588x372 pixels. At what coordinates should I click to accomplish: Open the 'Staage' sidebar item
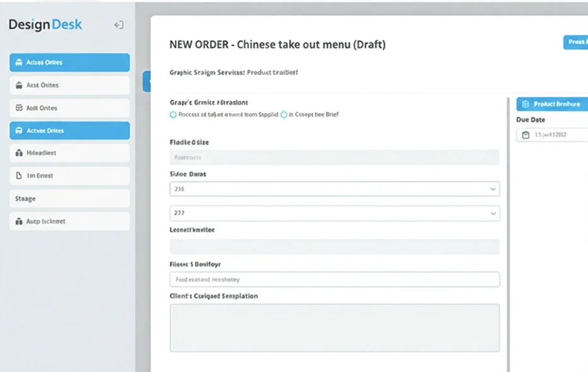70,198
